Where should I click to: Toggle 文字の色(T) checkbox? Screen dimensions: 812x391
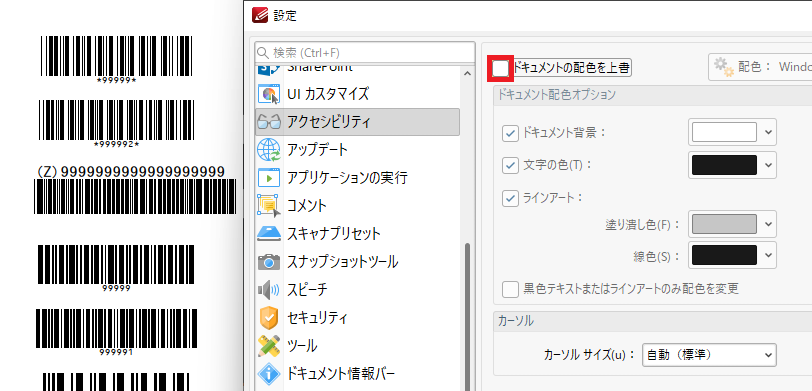510,165
